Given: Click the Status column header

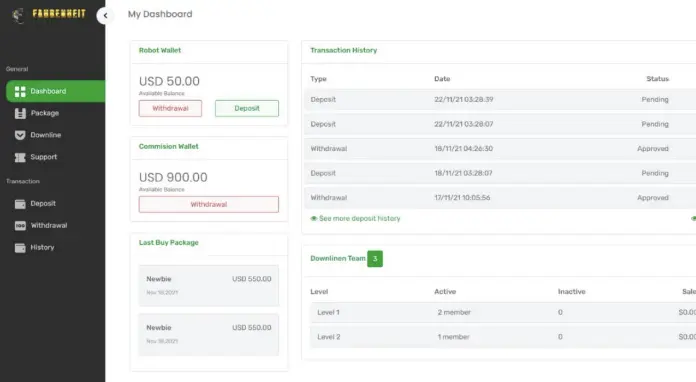Looking at the screenshot, I should [657, 79].
